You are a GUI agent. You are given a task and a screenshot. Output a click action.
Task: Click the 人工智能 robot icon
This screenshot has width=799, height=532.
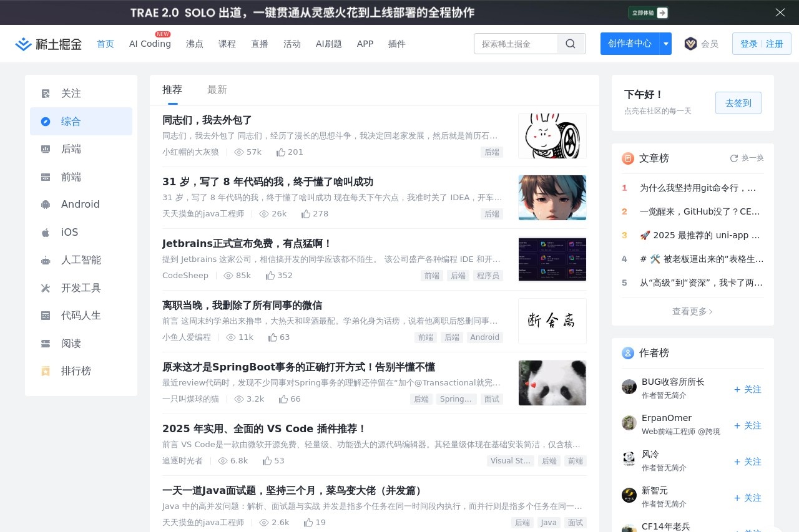46,260
